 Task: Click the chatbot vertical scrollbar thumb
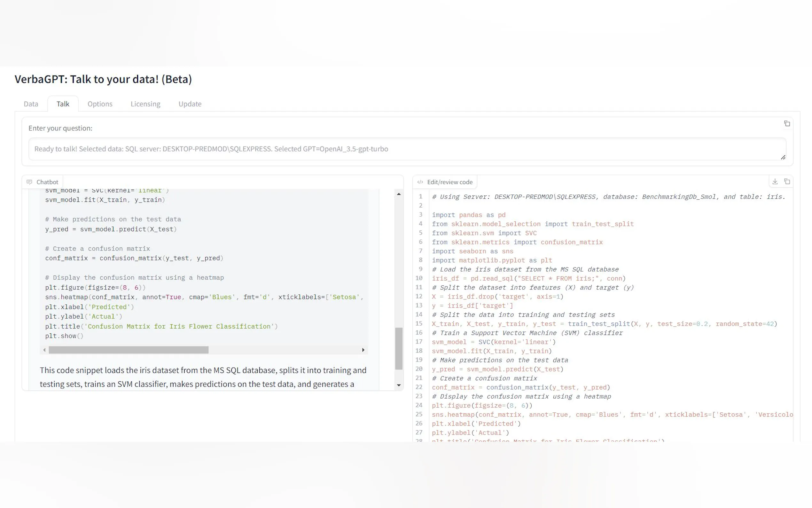398,348
